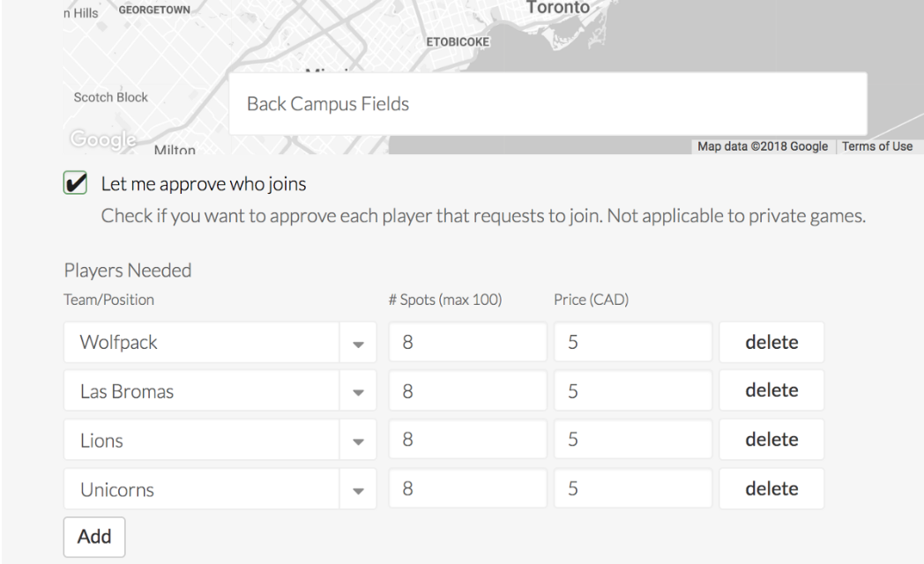This screenshot has width=924, height=564.
Task: Open the Wolfpack team dropdown arrow
Action: (358, 344)
